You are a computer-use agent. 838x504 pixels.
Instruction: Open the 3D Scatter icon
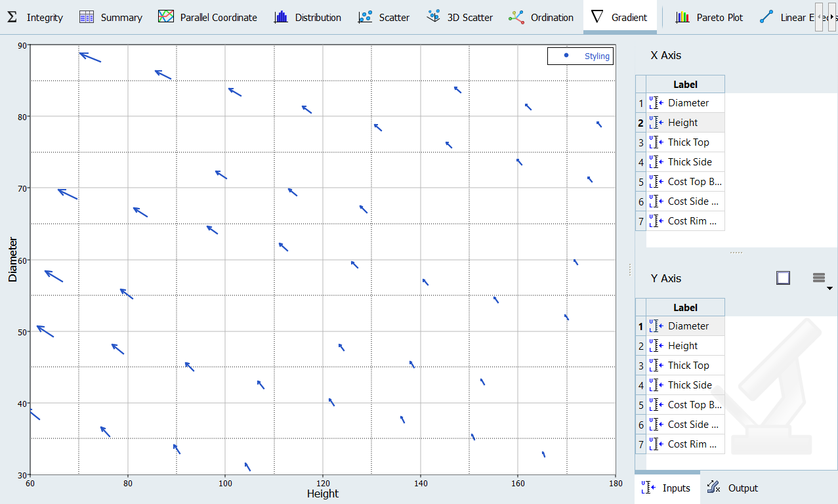433,17
